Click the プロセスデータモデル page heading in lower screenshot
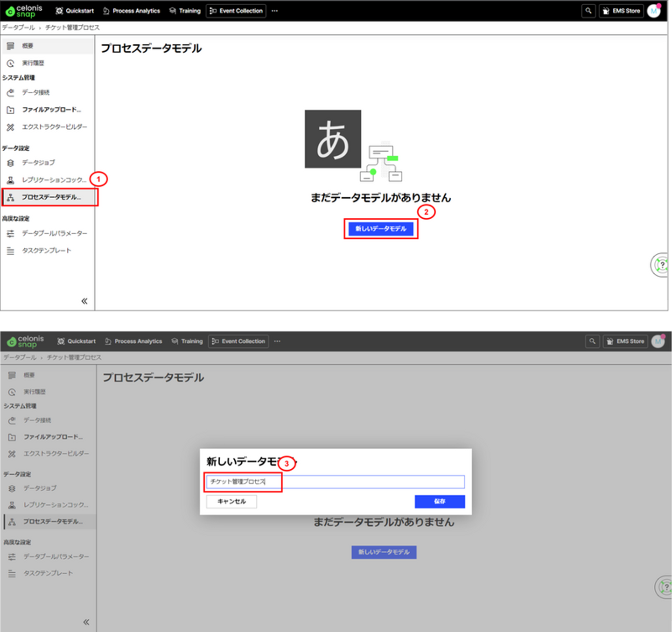This screenshot has width=672, height=632. click(154, 378)
